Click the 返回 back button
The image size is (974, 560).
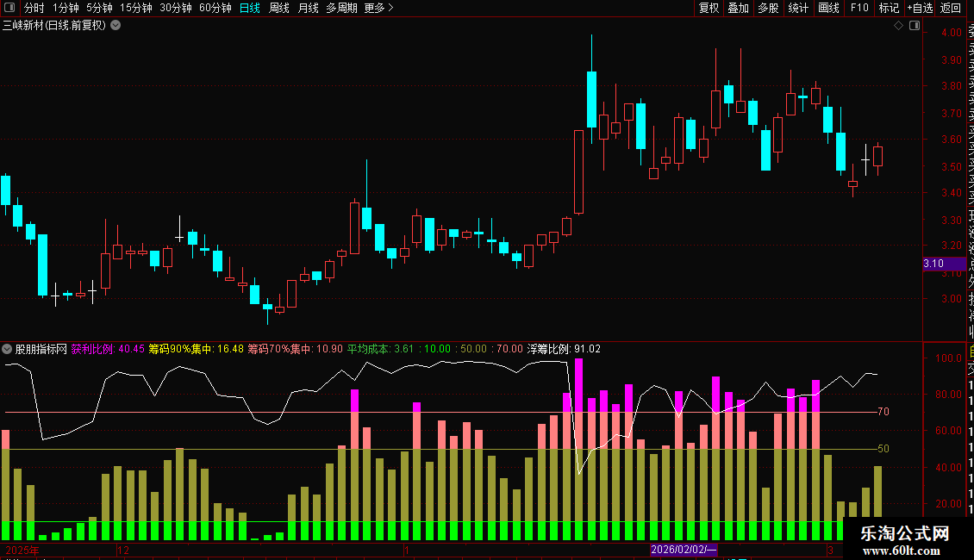coord(951,8)
